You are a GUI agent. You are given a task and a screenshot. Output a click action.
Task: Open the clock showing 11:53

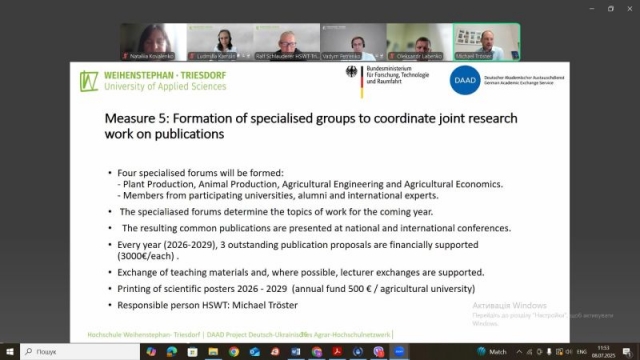pyautogui.click(x=603, y=351)
